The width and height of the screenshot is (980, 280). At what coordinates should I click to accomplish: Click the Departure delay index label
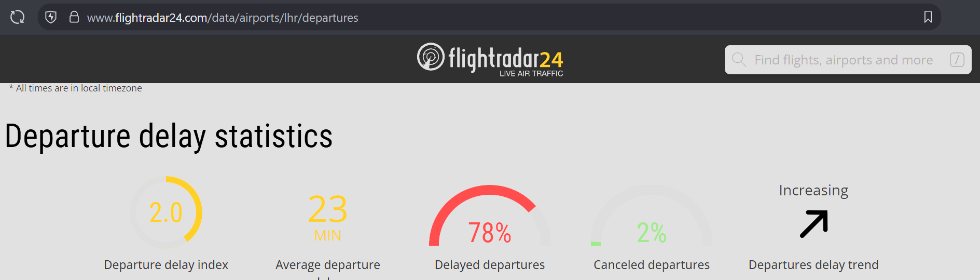pos(166,265)
